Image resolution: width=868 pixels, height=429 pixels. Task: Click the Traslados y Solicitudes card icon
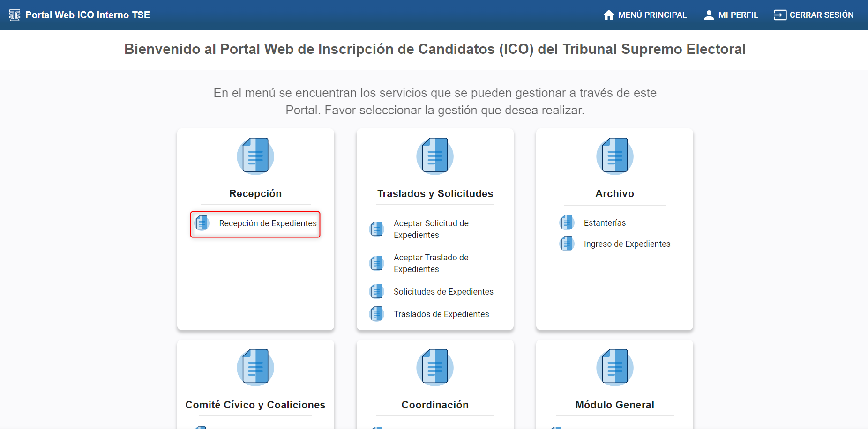click(434, 156)
